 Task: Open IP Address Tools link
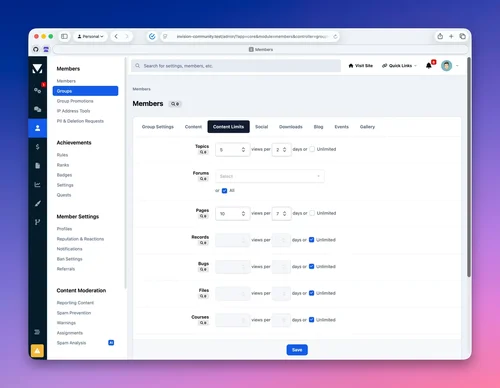73,111
